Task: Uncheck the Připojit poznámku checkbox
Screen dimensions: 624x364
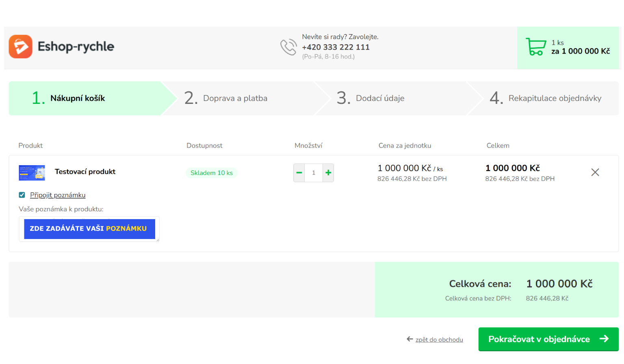Action: [22, 195]
